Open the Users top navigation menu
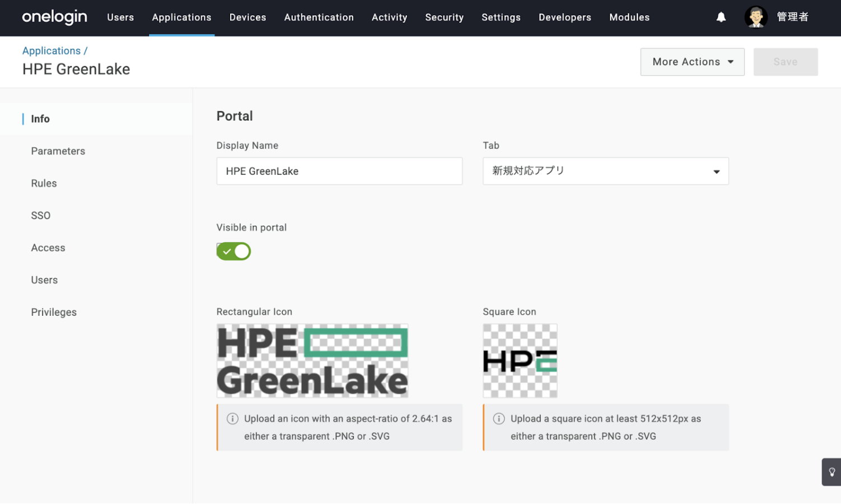 [x=120, y=17]
